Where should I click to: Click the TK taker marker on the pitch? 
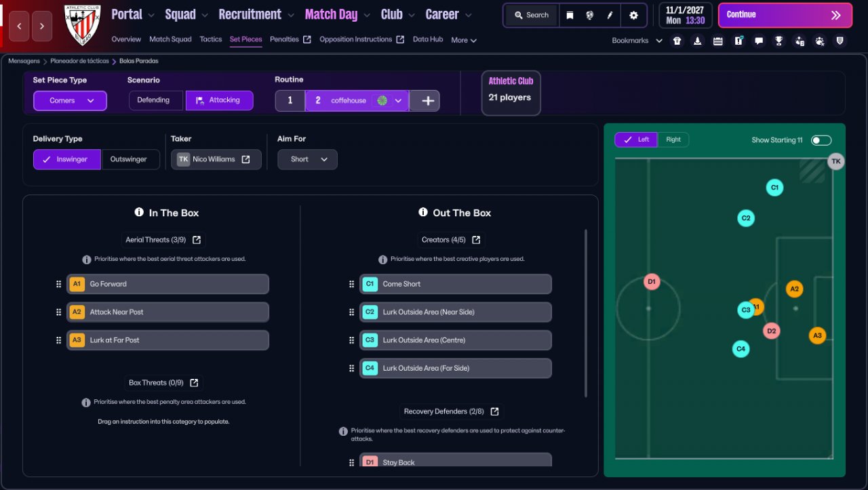pyautogui.click(x=836, y=161)
